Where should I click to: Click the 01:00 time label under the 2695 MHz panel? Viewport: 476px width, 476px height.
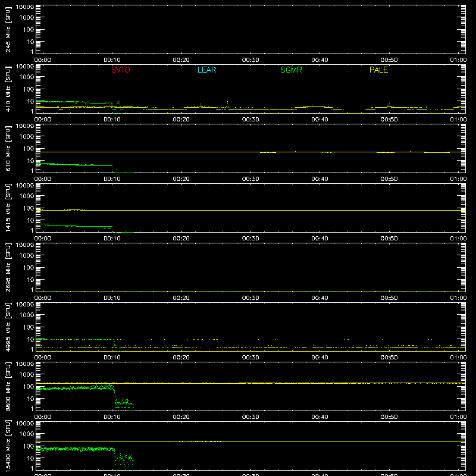tap(458, 298)
